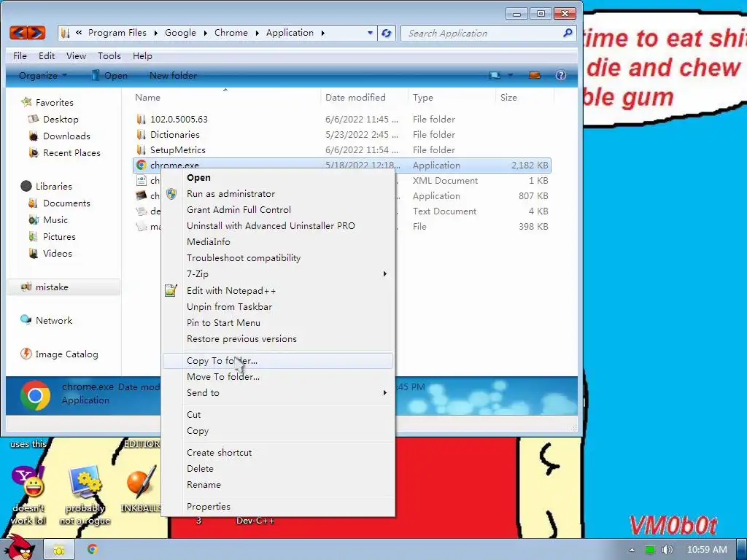Click the Libraries sidebar icon
Viewport: 747px width, 560px height.
pos(26,186)
